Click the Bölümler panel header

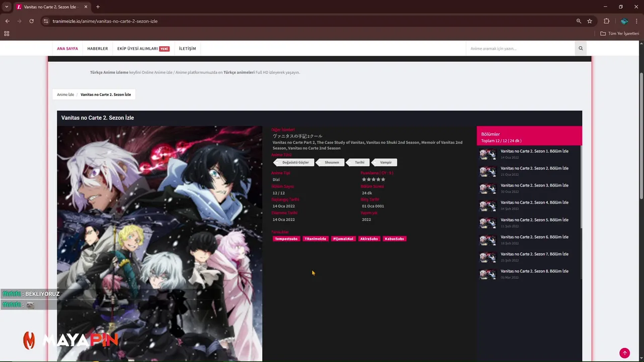[x=529, y=136]
